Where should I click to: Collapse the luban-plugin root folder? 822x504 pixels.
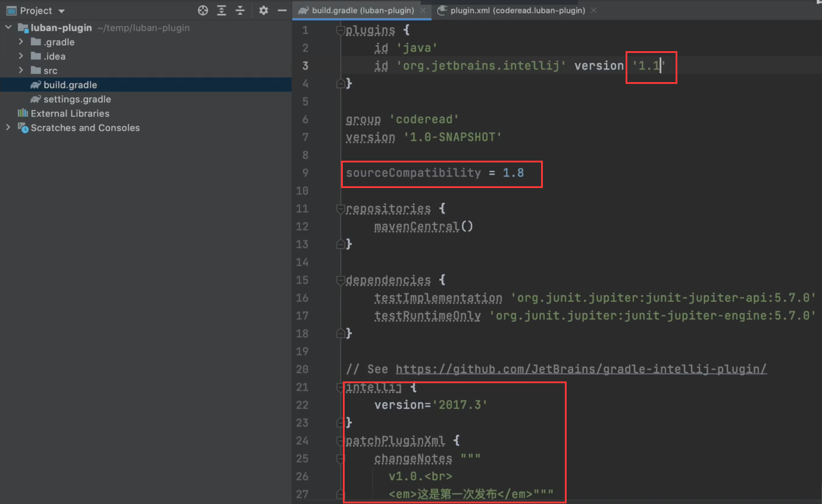coord(8,28)
